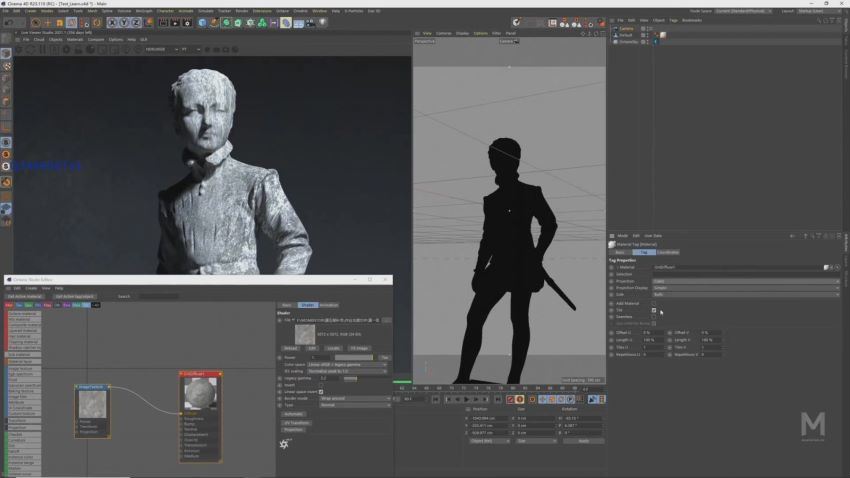Open the Mesh menu in main menubar

pyautogui.click(x=92, y=11)
